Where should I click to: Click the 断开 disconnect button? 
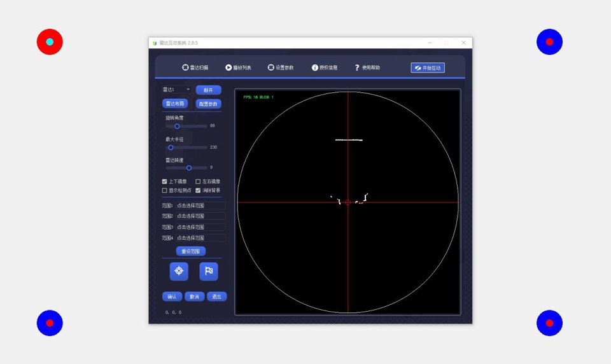click(x=208, y=90)
